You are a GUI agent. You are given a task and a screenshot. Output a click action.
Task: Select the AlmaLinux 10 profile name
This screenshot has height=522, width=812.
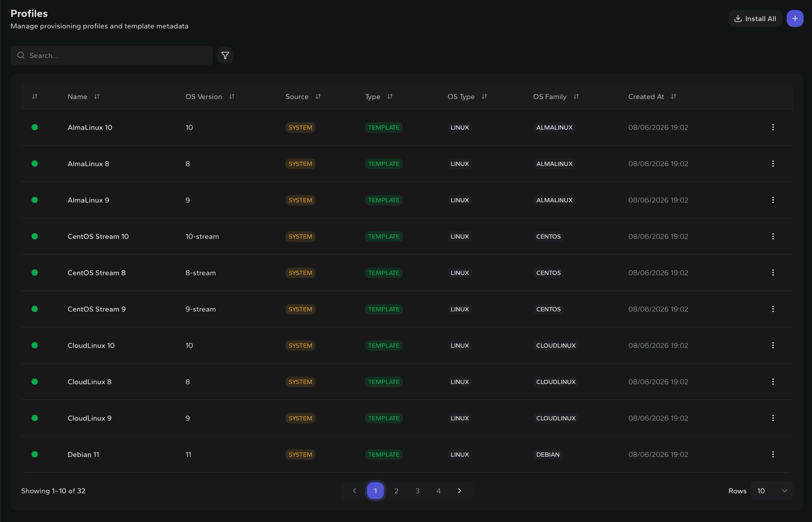(90, 127)
